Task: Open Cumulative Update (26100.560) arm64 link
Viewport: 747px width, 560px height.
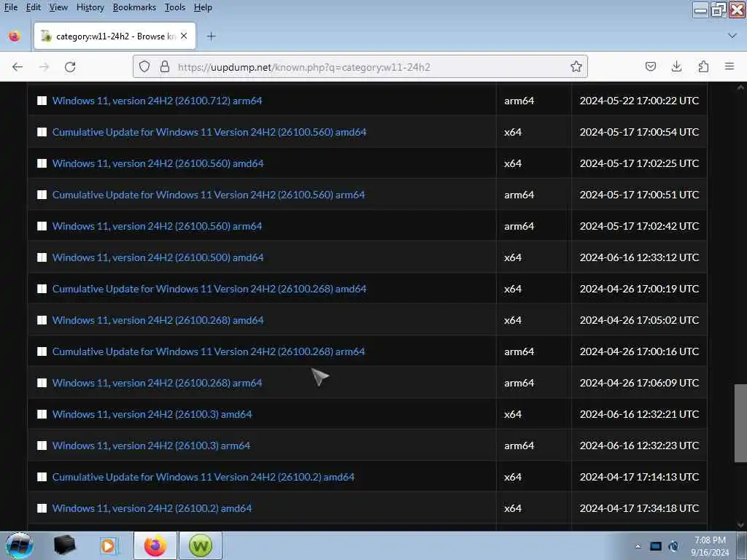Action: click(209, 195)
